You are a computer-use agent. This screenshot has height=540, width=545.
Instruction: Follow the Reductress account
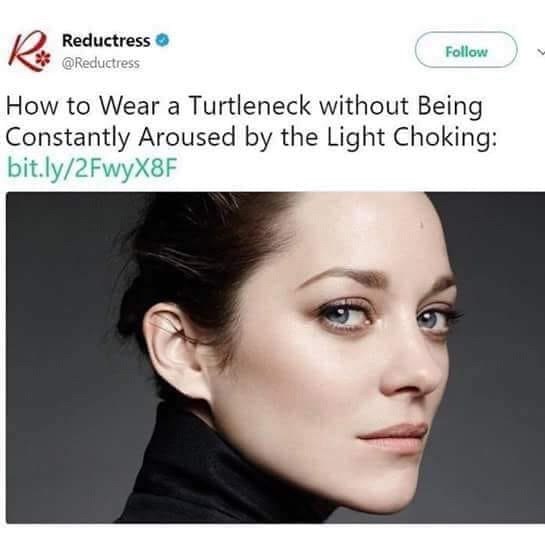click(466, 50)
